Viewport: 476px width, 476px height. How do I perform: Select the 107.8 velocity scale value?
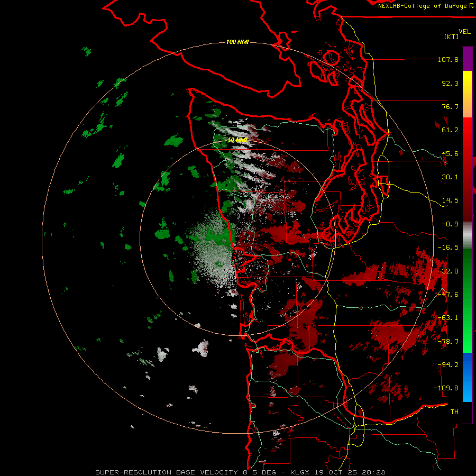(448, 59)
